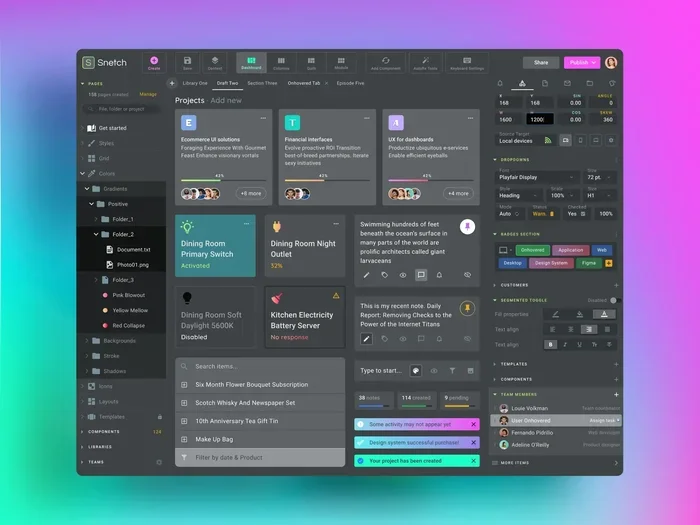Click the Share button
This screenshot has height=525, width=700.
[x=541, y=62]
